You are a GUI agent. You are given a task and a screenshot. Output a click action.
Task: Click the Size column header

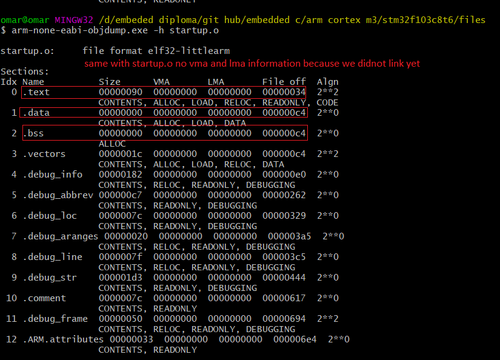click(110, 82)
